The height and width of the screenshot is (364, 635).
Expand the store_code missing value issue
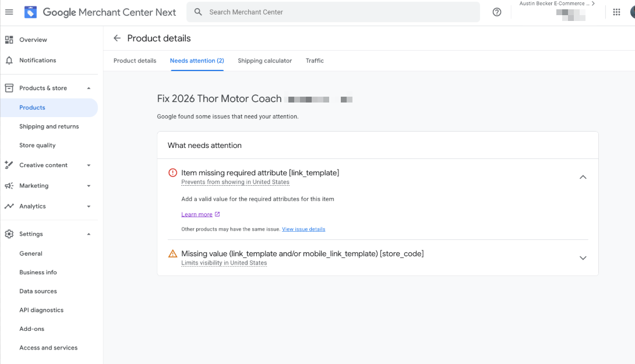point(583,258)
